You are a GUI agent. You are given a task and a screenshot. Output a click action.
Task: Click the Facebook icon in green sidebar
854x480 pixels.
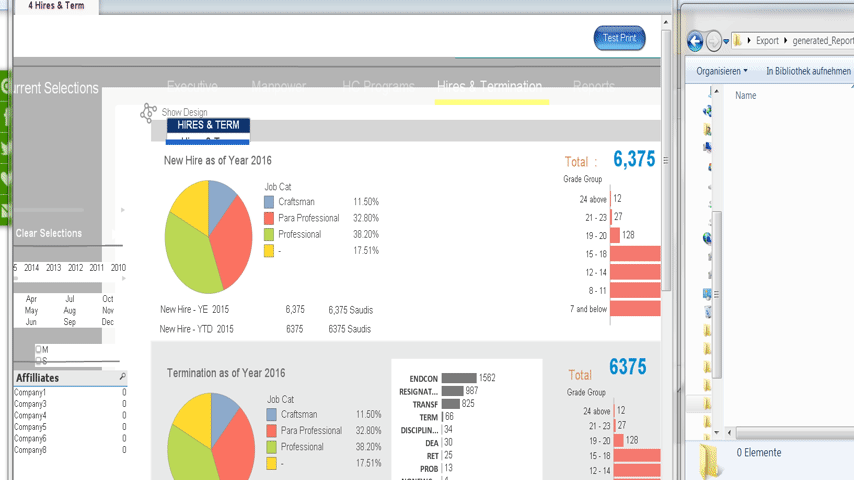coord(6,117)
